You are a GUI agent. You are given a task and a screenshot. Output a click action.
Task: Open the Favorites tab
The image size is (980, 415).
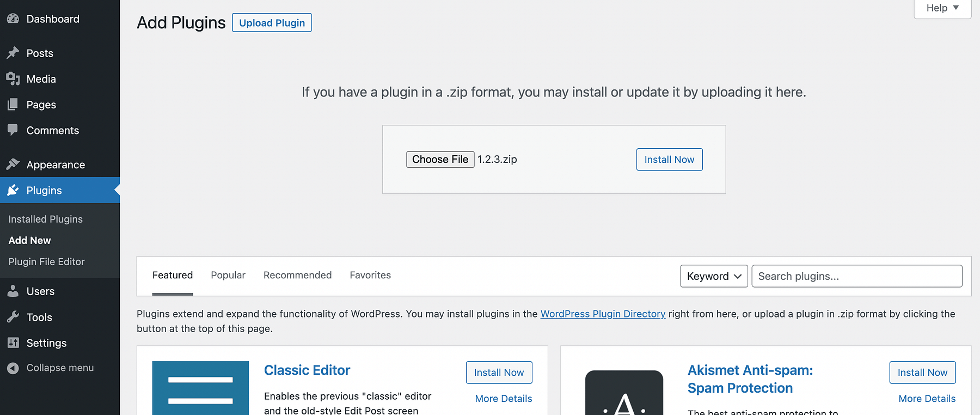point(370,276)
